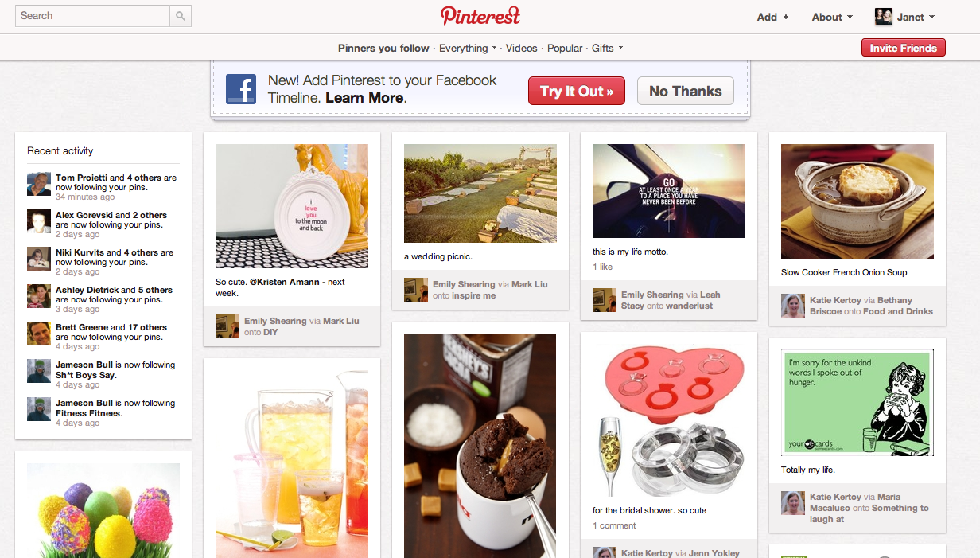The width and height of the screenshot is (980, 558).
Task: Click Brett Greene's avatar in Recent activity
Action: [x=39, y=334]
